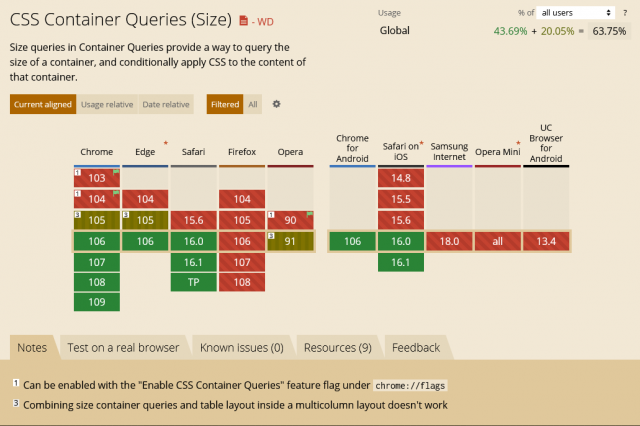The width and height of the screenshot is (640, 426).
Task: Select Firefox 106 current version cell
Action: click(x=242, y=241)
